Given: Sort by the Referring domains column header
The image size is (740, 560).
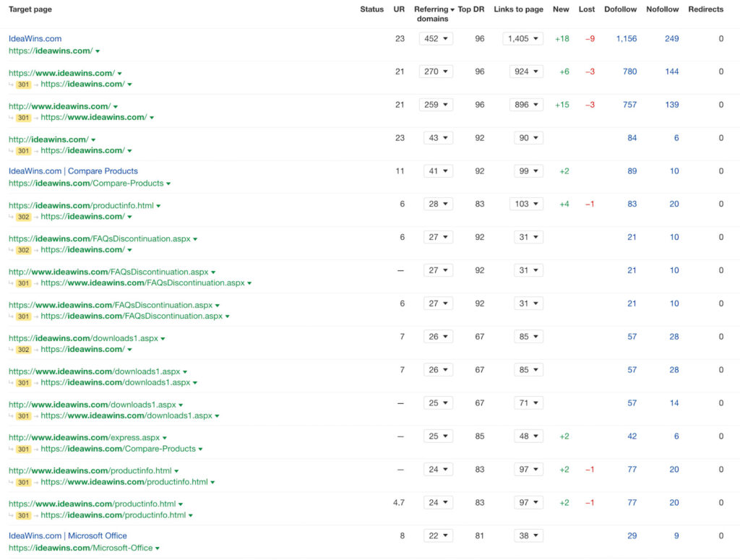Looking at the screenshot, I should (x=434, y=14).
